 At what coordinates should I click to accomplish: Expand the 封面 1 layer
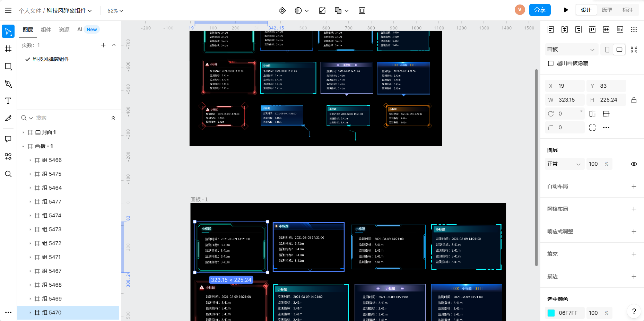23,132
